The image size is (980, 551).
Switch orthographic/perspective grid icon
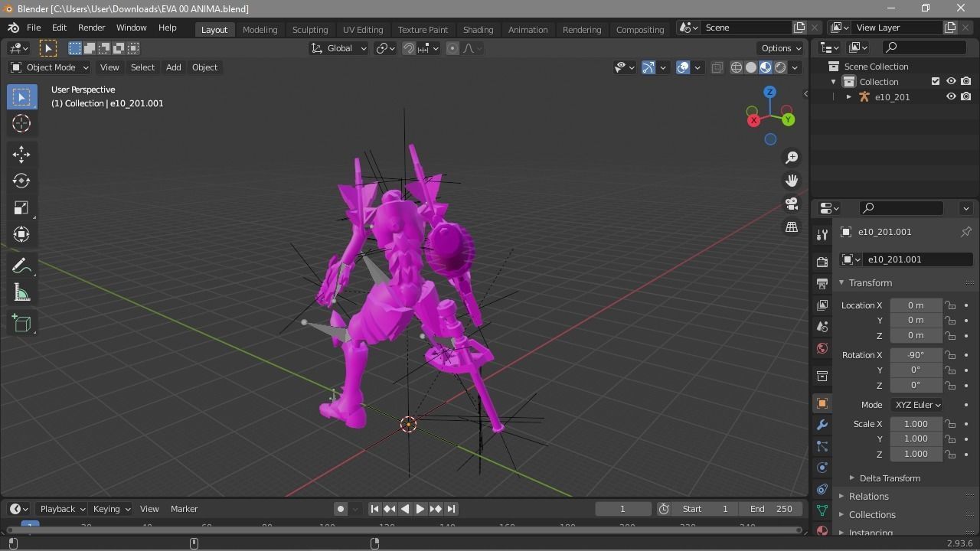point(792,227)
